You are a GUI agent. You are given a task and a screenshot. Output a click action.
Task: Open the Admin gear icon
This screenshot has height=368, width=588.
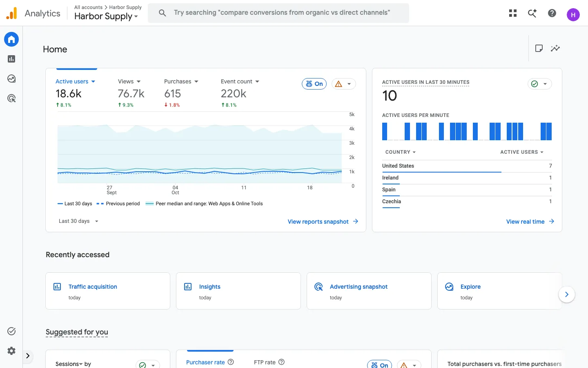pyautogui.click(x=11, y=351)
